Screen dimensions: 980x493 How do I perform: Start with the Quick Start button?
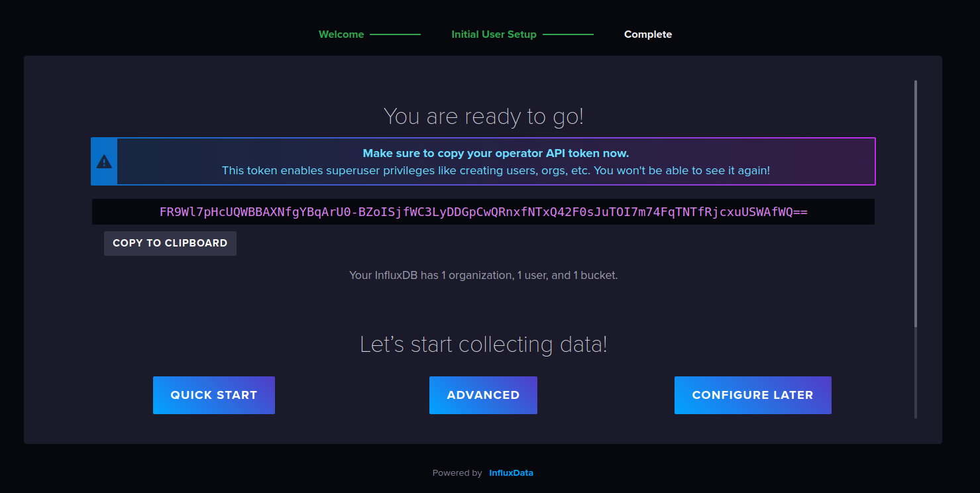click(x=213, y=396)
